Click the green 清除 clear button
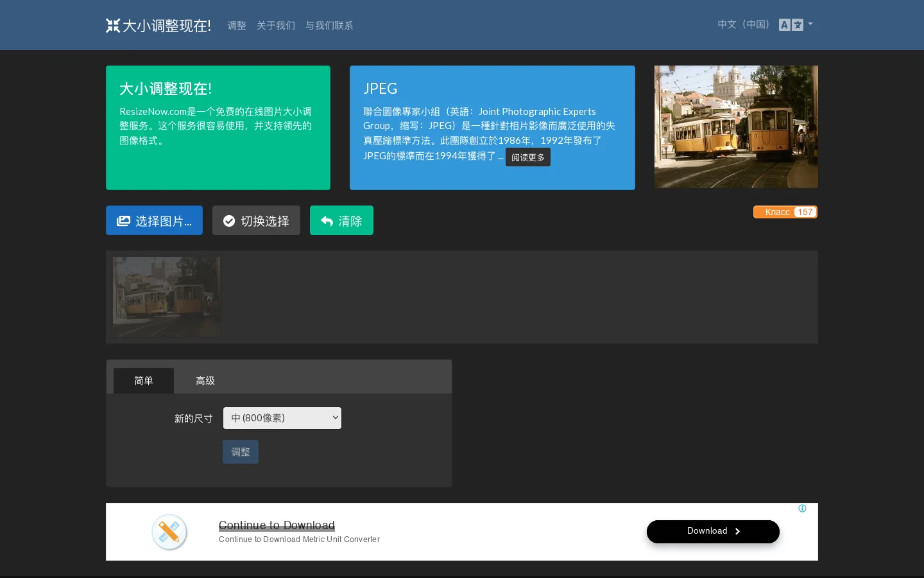Viewport: 924px width, 578px height. tap(341, 220)
